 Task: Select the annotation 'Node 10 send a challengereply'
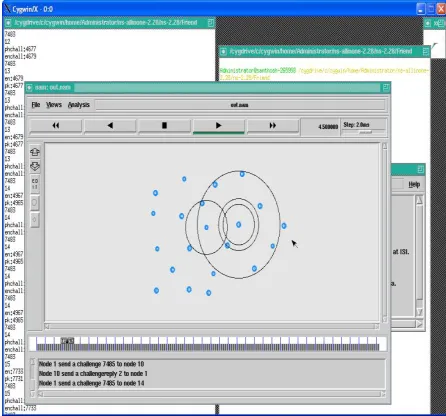pyautogui.click(x=93, y=374)
